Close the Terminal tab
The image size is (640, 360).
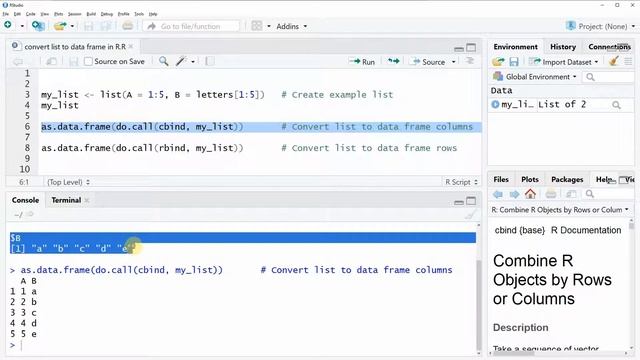click(87, 200)
